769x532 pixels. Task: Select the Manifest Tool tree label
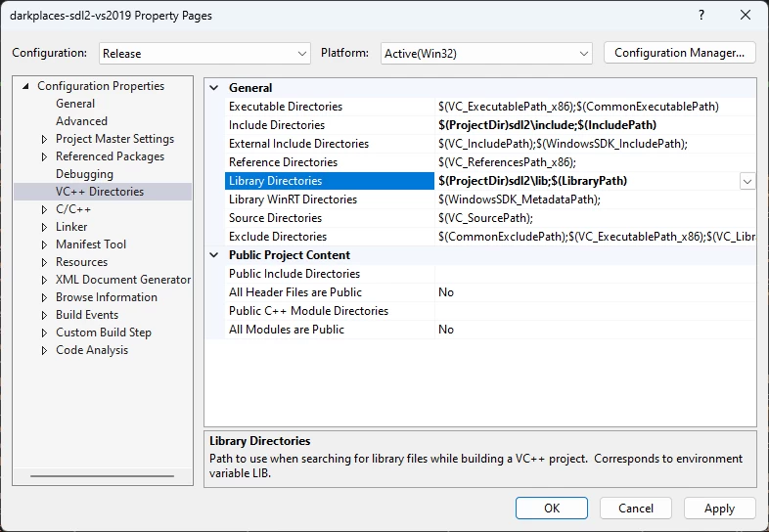(x=91, y=244)
